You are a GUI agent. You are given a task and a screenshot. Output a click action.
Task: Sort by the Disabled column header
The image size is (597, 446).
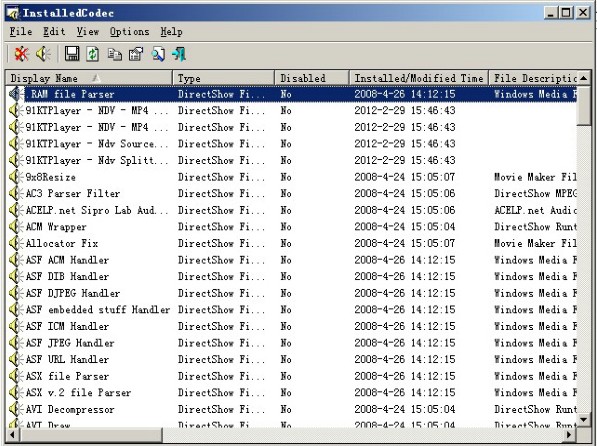click(312, 78)
